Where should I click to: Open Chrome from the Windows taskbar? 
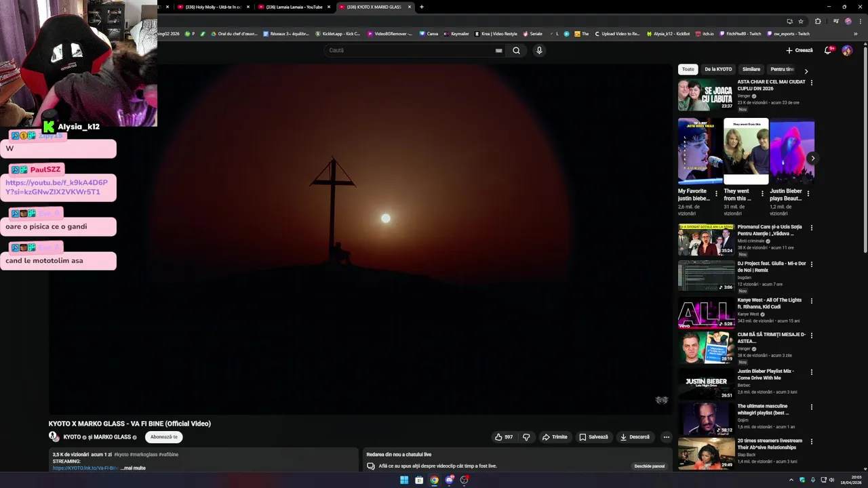coord(434,480)
